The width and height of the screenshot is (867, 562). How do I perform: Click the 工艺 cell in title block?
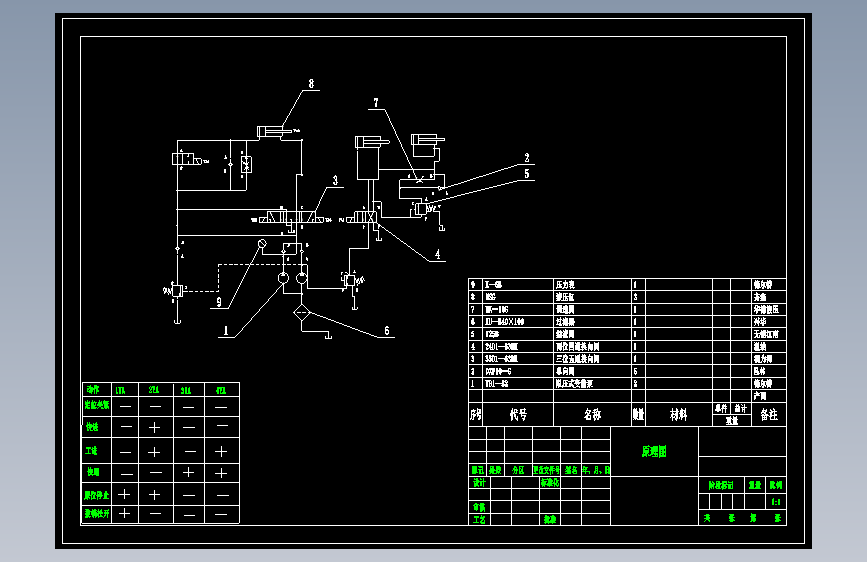point(479,519)
